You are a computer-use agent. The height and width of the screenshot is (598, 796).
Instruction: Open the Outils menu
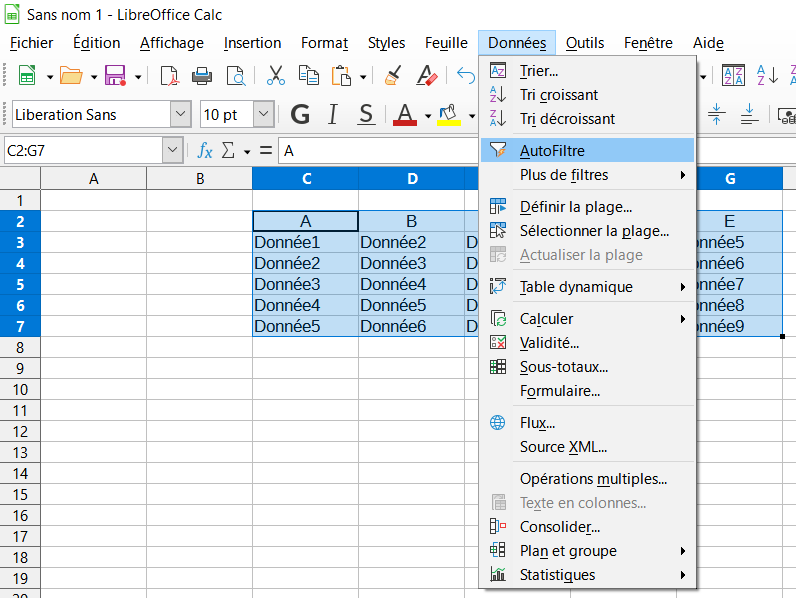tap(585, 43)
